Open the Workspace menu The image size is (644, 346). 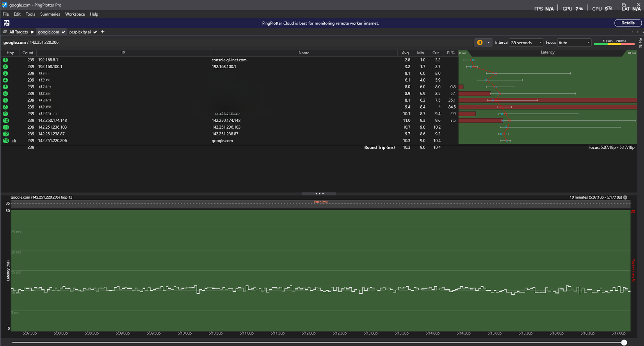point(75,14)
